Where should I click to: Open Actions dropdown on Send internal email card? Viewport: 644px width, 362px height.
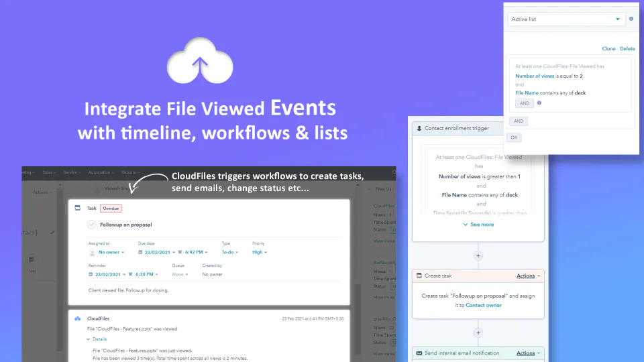coord(528,353)
